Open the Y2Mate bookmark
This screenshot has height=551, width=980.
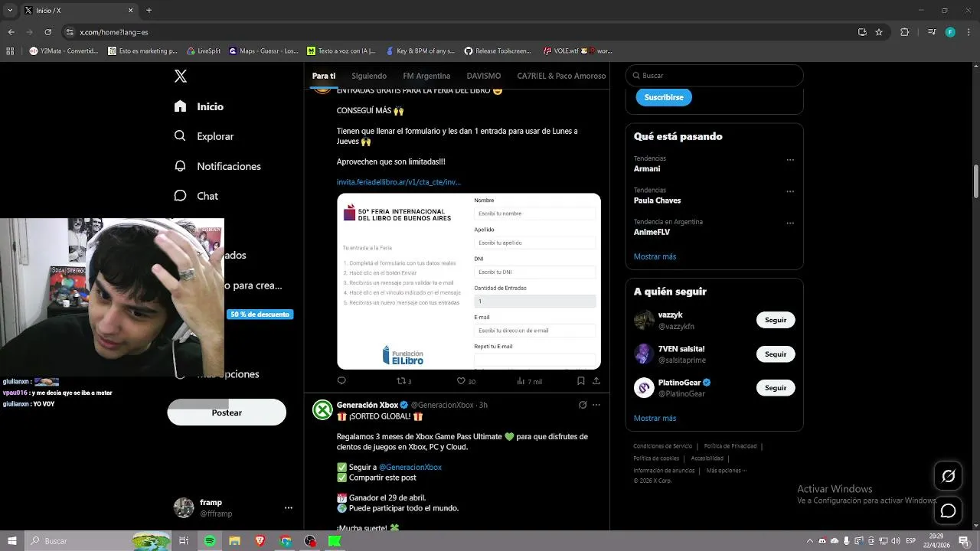[x=64, y=51]
